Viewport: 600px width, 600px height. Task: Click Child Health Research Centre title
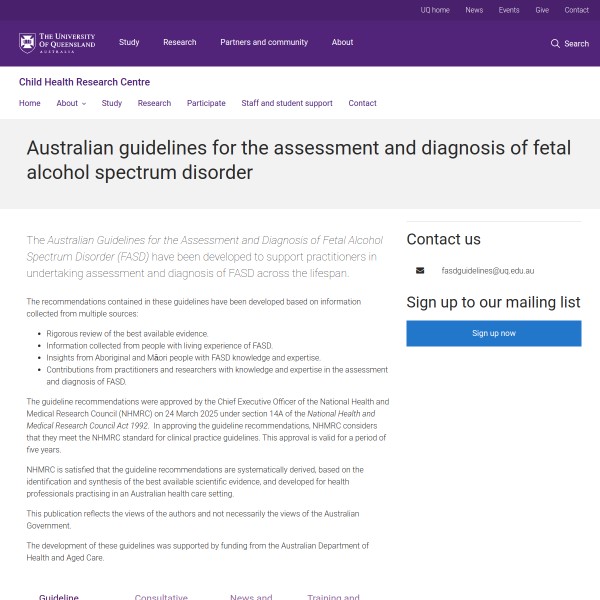(84, 82)
